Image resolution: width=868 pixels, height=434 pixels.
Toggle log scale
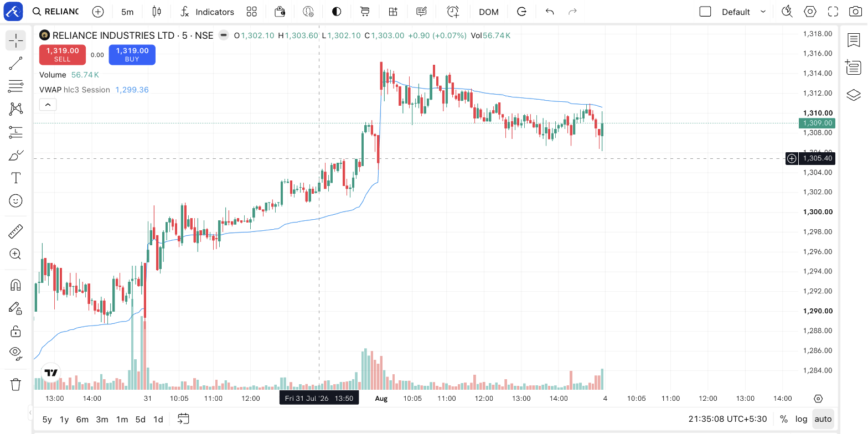pos(801,419)
